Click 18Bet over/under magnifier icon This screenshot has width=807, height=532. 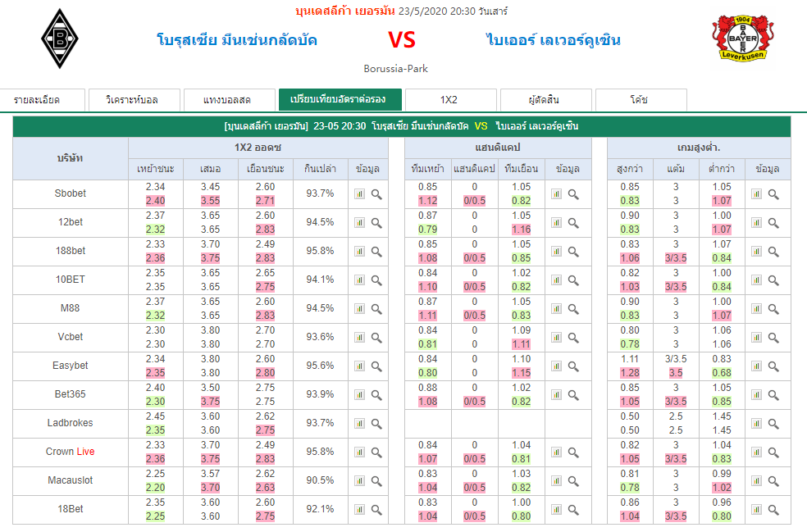tap(773, 510)
